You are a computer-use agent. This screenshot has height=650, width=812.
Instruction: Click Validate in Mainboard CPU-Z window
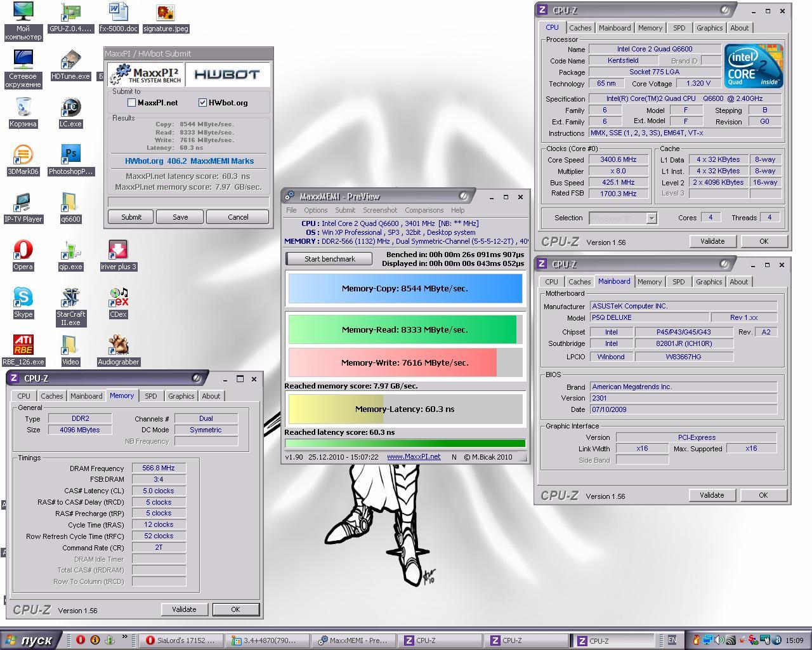(x=712, y=495)
